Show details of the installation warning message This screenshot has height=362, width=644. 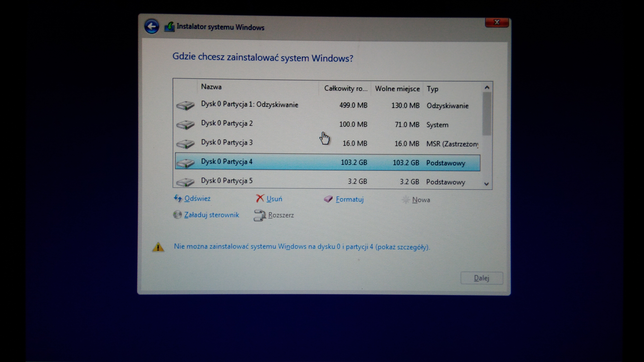(302, 247)
